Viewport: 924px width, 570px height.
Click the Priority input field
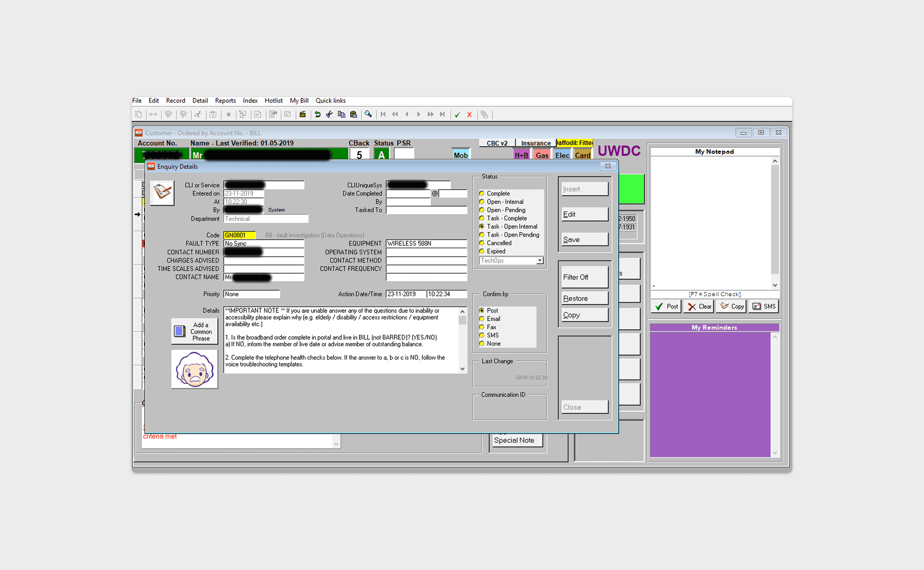click(251, 294)
